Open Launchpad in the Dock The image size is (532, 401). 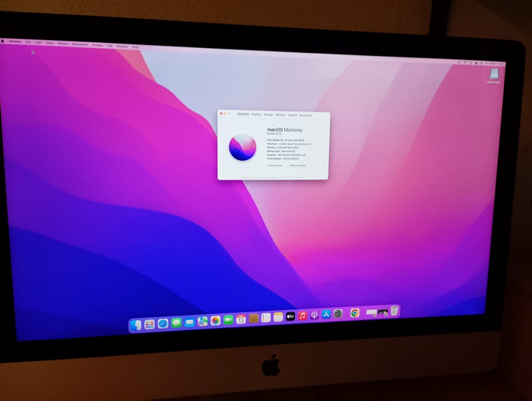[149, 324]
